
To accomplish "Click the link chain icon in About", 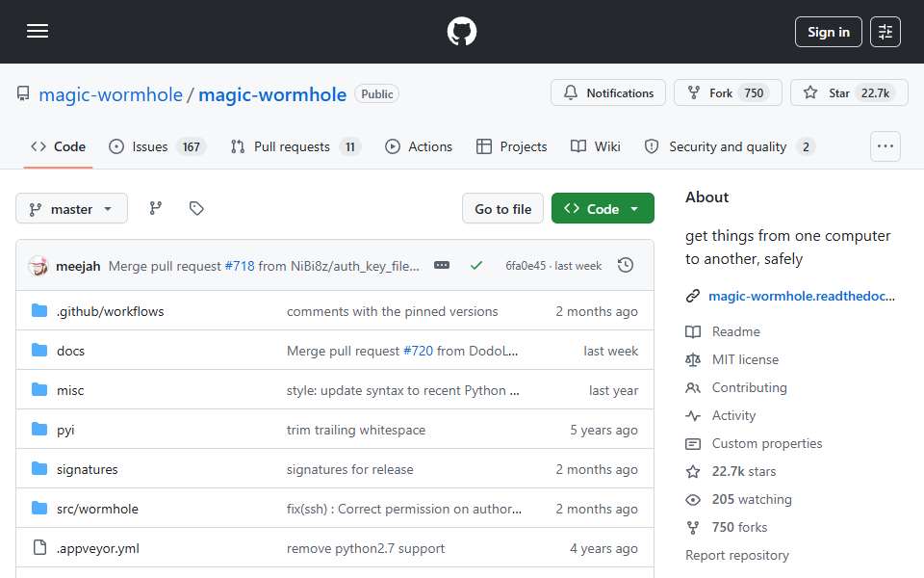I will tap(693, 296).
